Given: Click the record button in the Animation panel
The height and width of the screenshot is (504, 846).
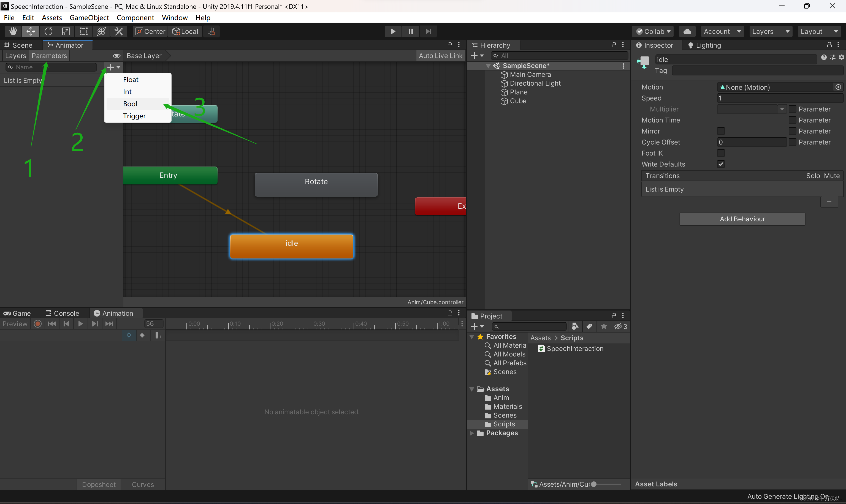Looking at the screenshot, I should pyautogui.click(x=37, y=324).
